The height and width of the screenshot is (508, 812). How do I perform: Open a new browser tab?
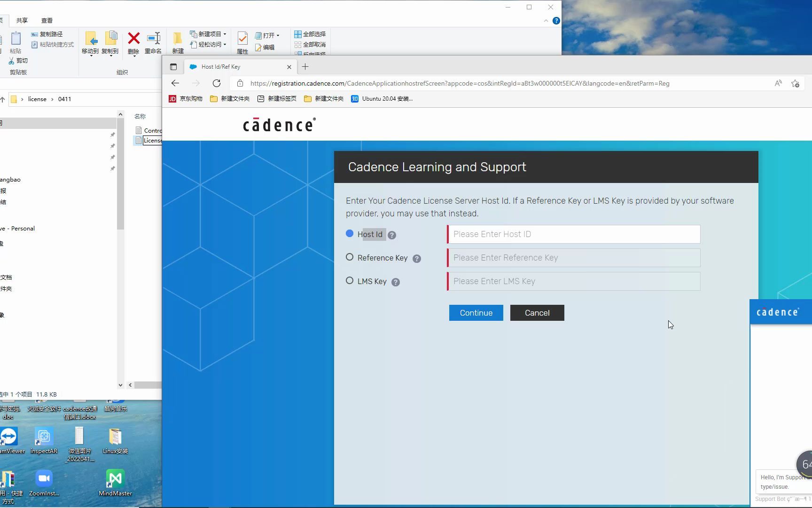pos(305,67)
